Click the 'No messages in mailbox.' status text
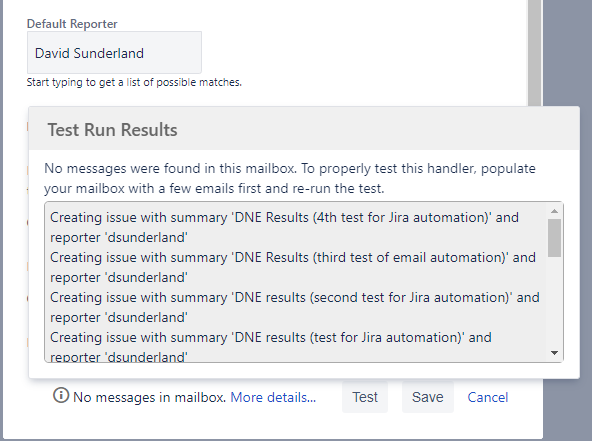The width and height of the screenshot is (592, 441). coord(150,397)
